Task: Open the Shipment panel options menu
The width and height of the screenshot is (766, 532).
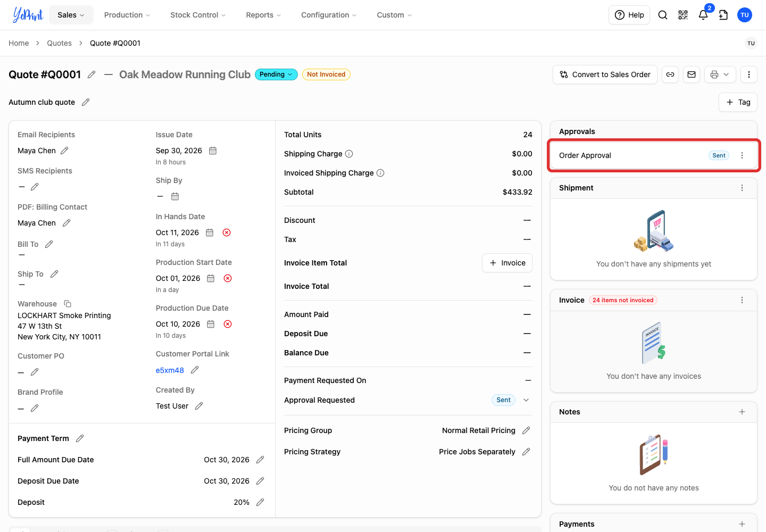Action: click(742, 188)
